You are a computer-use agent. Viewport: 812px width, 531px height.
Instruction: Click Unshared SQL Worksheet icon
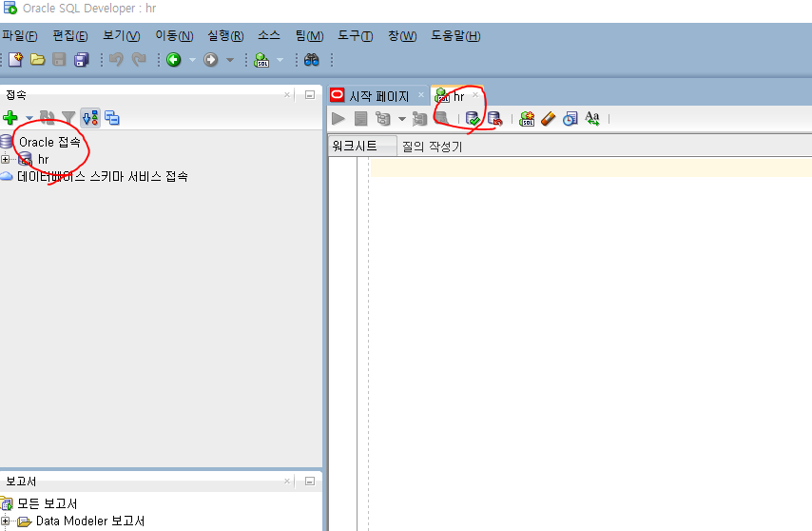pos(527,119)
